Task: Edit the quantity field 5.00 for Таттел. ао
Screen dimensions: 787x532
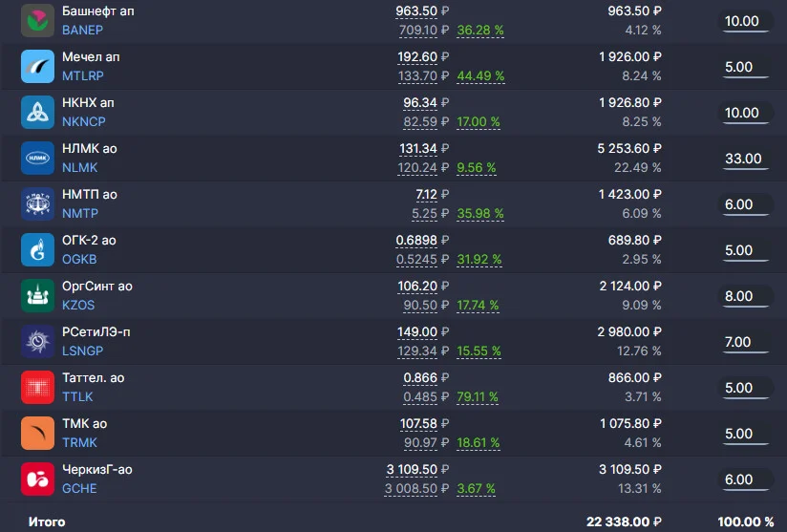Action: tap(745, 388)
